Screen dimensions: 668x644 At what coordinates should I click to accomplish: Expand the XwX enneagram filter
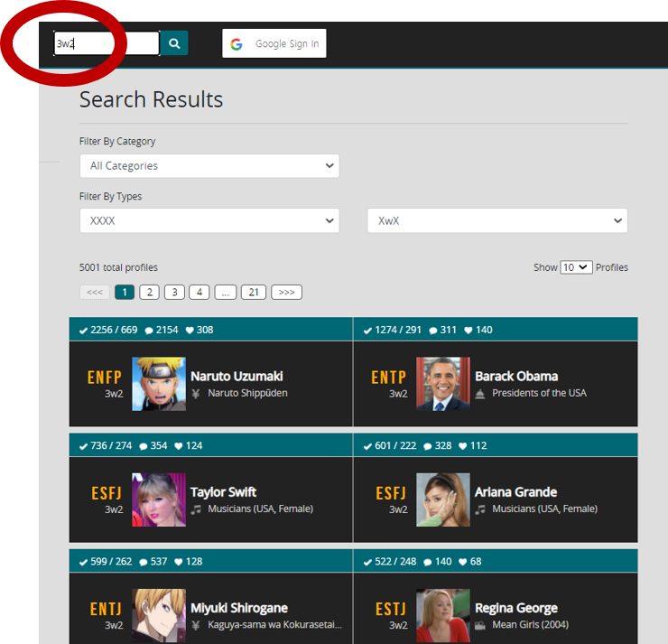497,220
